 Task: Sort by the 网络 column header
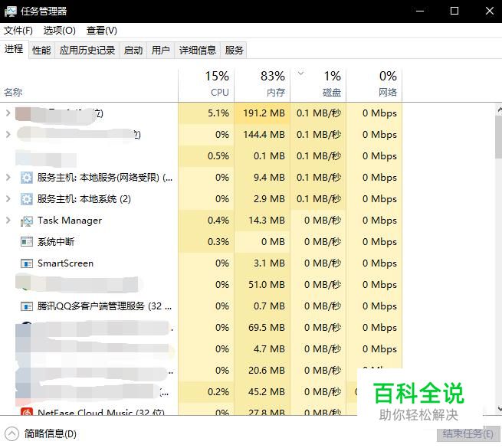tap(374, 85)
